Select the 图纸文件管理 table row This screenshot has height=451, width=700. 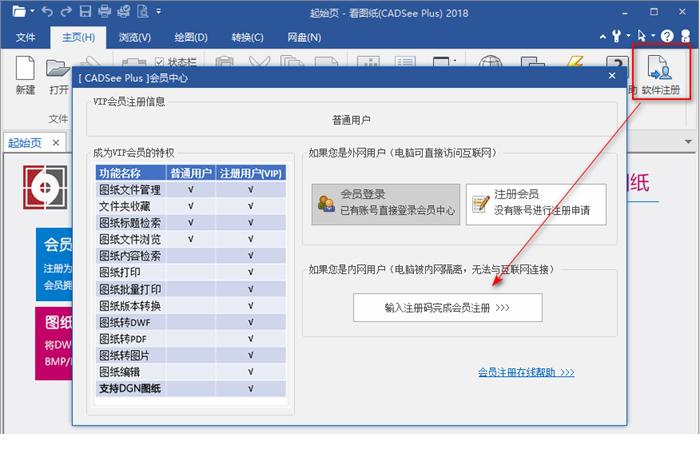point(191,189)
